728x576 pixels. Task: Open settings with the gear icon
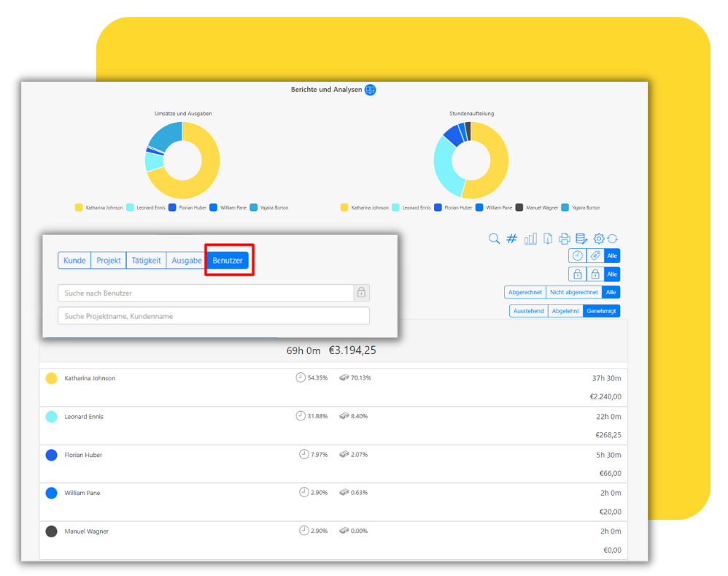[x=599, y=239]
